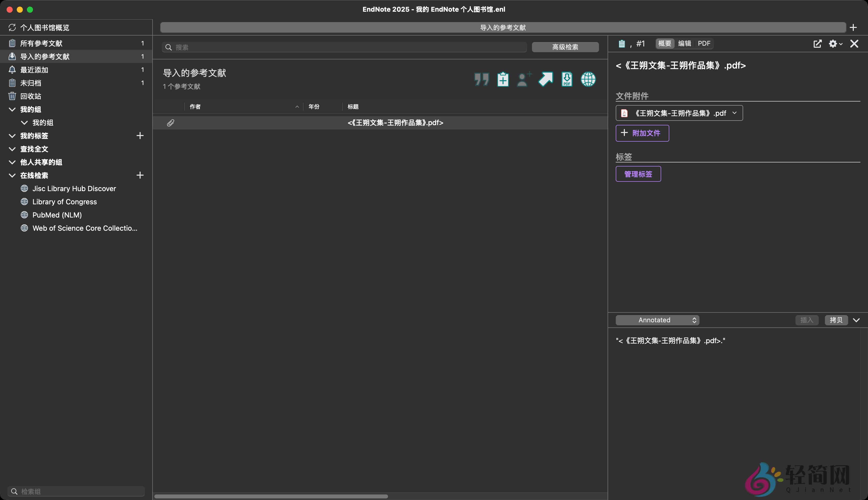Viewport: 868px width, 500px height.
Task: Add an online database via 在线检索 plus
Action: [140, 175]
